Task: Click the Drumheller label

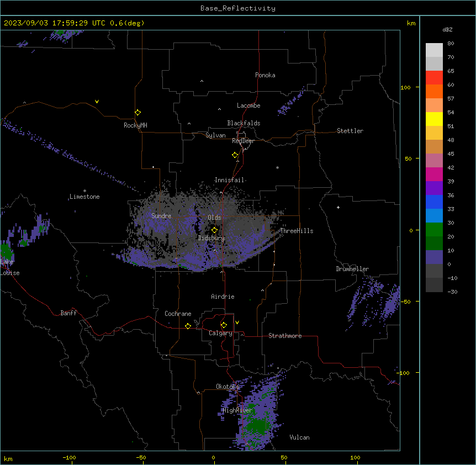Action: pyautogui.click(x=352, y=269)
